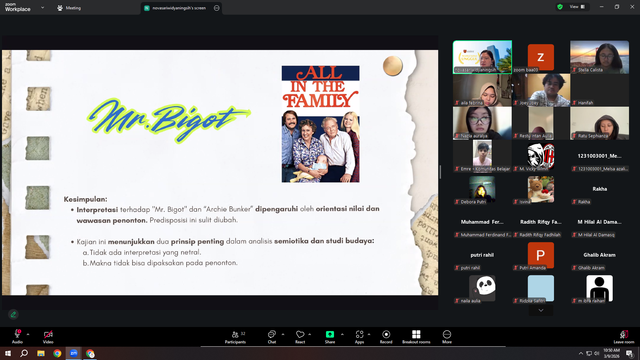Click the Mr. Bigot slide title
The width and height of the screenshot is (640, 360).
click(169, 120)
